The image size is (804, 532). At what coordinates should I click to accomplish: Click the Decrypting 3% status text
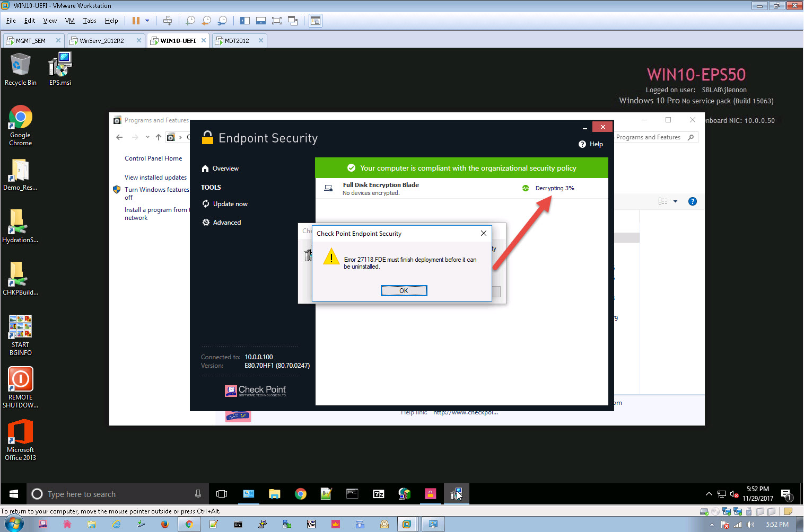pos(555,188)
